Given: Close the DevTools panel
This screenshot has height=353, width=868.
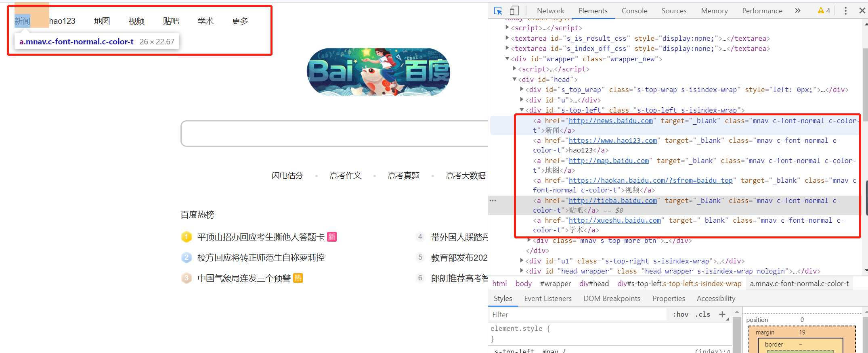Looking at the screenshot, I should [x=862, y=11].
